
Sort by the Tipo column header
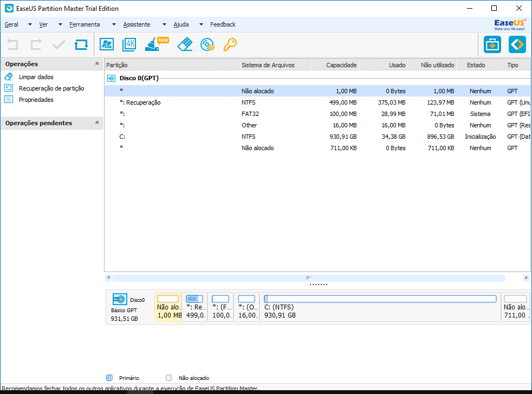point(517,65)
